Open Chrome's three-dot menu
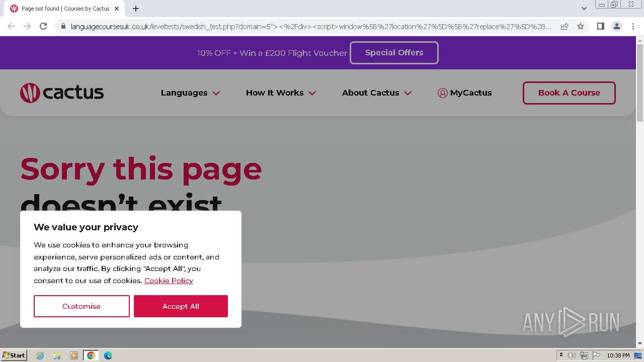Image resolution: width=644 pixels, height=362 pixels. [x=633, y=26]
